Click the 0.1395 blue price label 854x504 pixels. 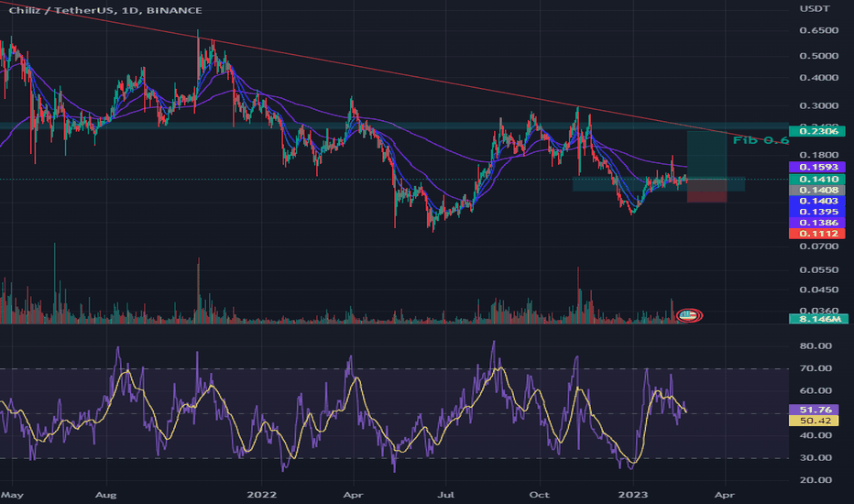[x=817, y=212]
